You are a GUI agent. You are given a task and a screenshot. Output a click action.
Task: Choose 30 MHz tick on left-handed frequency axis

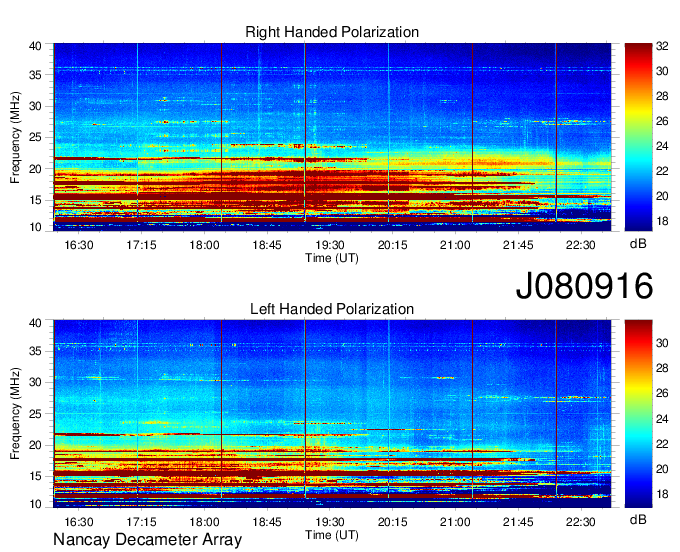35,382
